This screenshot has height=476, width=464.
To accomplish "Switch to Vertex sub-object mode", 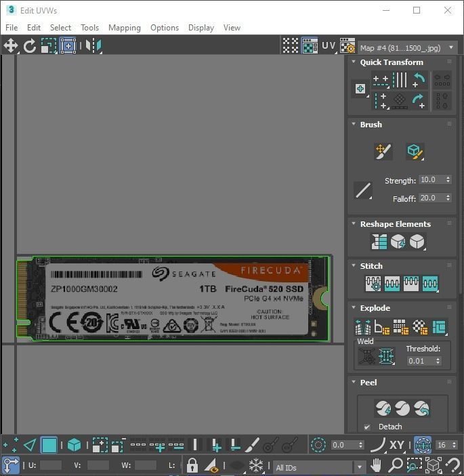I will (x=11, y=445).
